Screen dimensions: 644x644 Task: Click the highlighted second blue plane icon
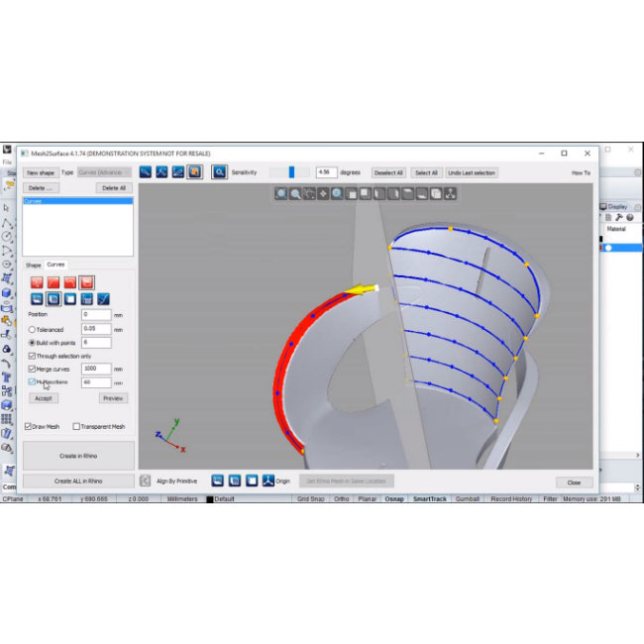coord(54,299)
